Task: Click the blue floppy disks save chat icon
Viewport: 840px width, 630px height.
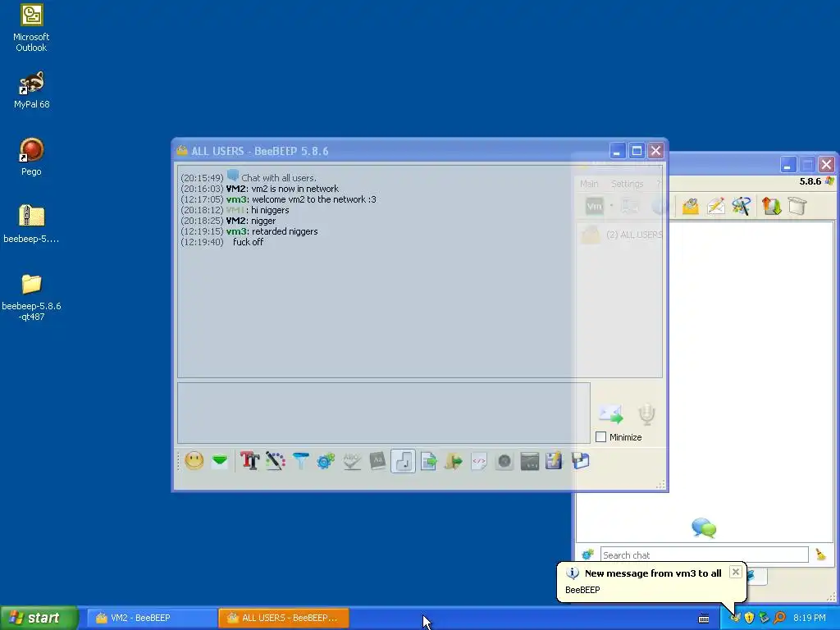Action: 580,461
